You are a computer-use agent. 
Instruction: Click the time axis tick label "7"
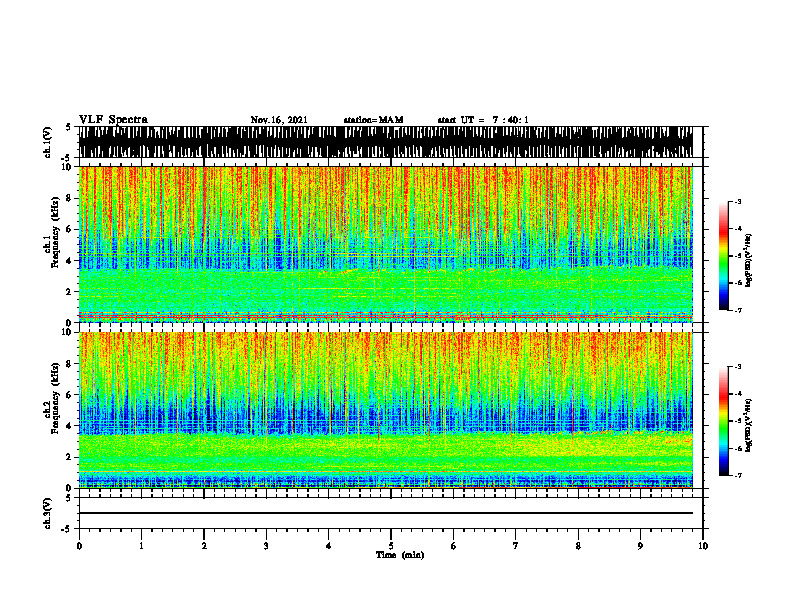click(x=516, y=546)
